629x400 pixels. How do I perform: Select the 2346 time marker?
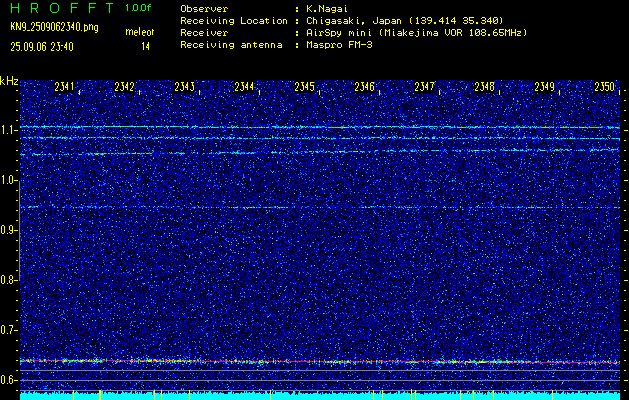pos(365,87)
